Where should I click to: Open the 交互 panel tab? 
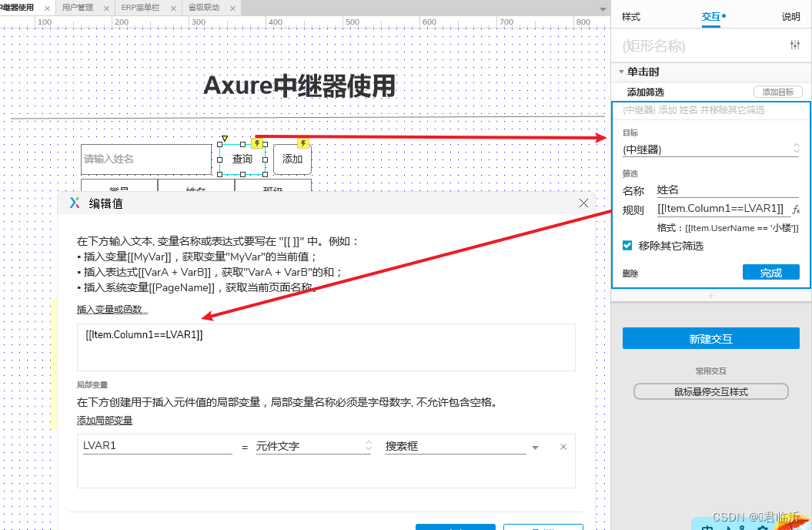coord(711,17)
